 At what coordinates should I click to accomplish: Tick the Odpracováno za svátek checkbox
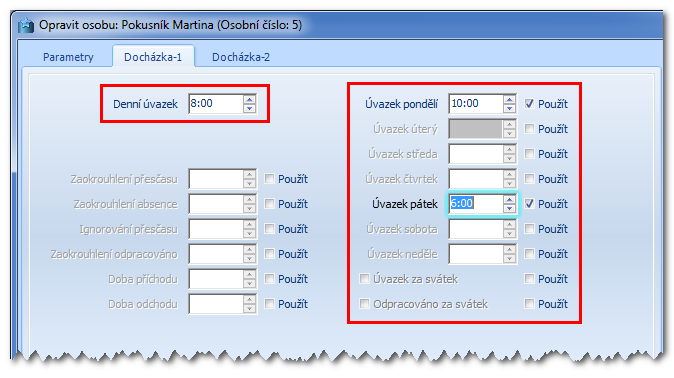pyautogui.click(x=365, y=304)
